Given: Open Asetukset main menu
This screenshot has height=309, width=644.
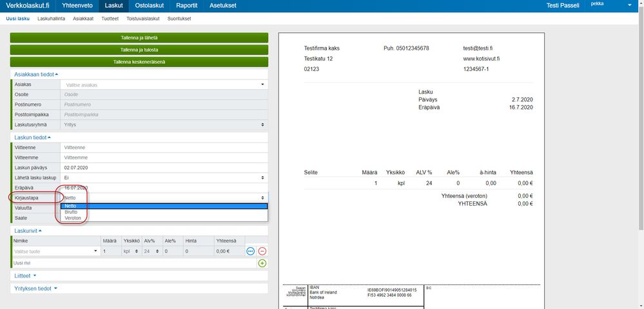Looking at the screenshot, I should pyautogui.click(x=222, y=6).
